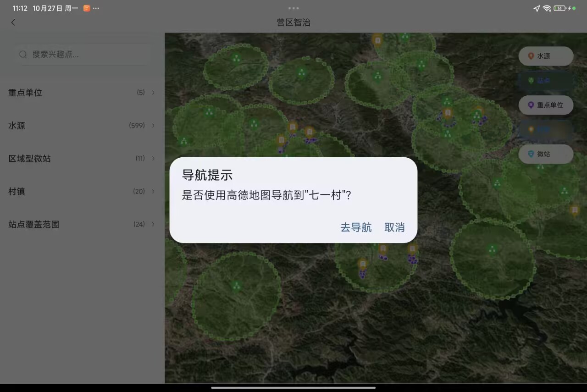
Task: Click the back arrow at top left
Action: 13,22
